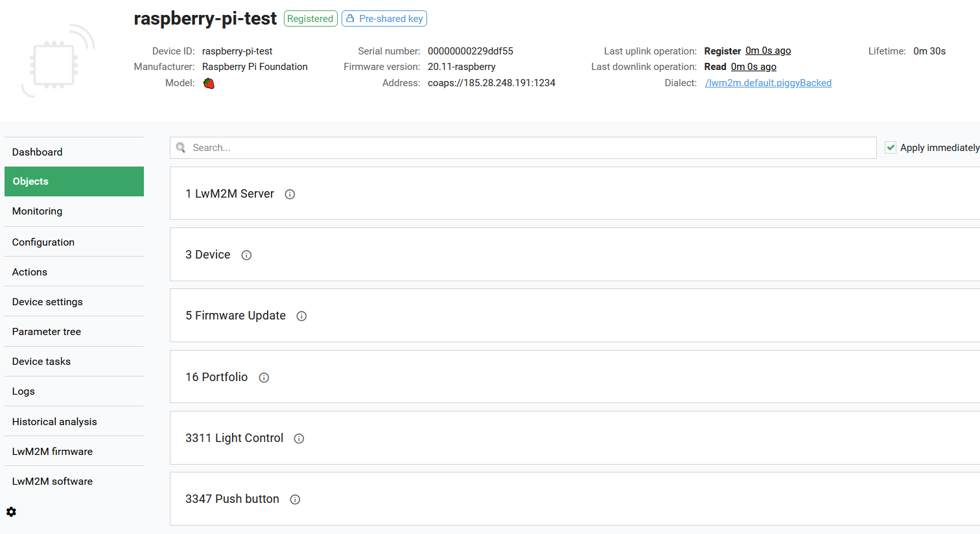The height and width of the screenshot is (534, 980).
Task: Toggle the Apply immediately checkbox
Action: 891,148
